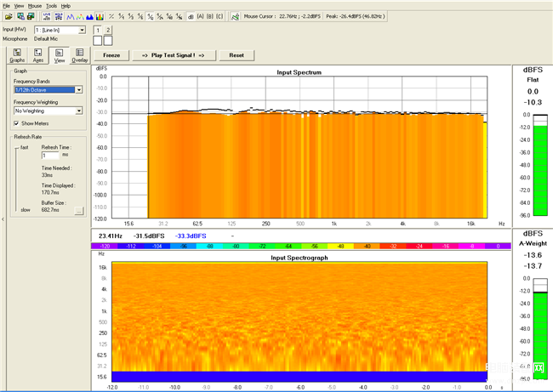This screenshot has height=392, width=553.
Task: Toggle the channel 2 button
Action: [108, 31]
